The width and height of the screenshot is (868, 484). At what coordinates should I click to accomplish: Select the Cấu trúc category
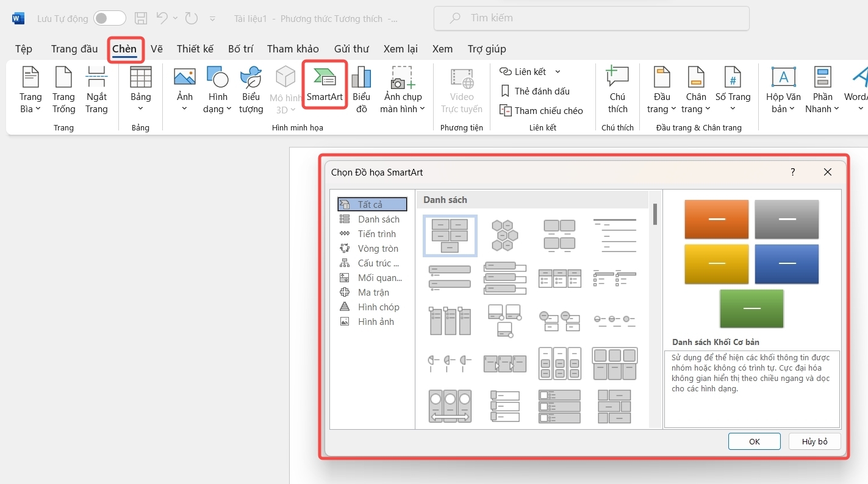point(373,263)
